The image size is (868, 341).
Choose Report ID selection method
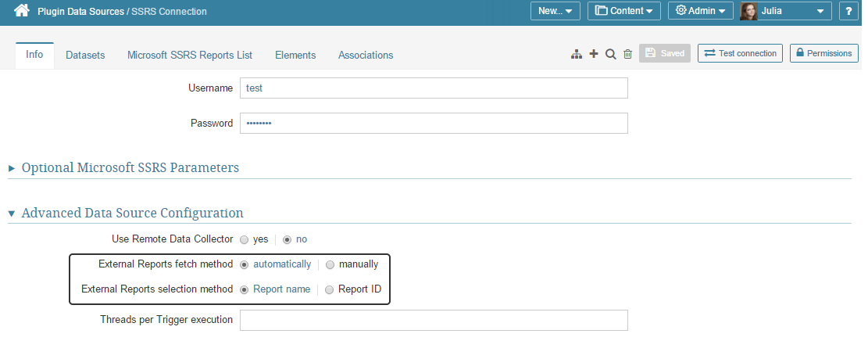tap(330, 289)
